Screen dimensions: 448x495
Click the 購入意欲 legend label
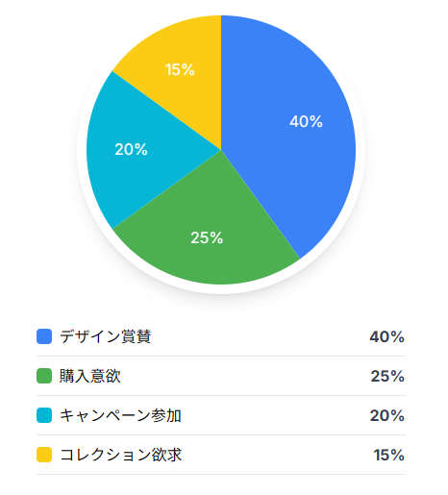coord(90,376)
